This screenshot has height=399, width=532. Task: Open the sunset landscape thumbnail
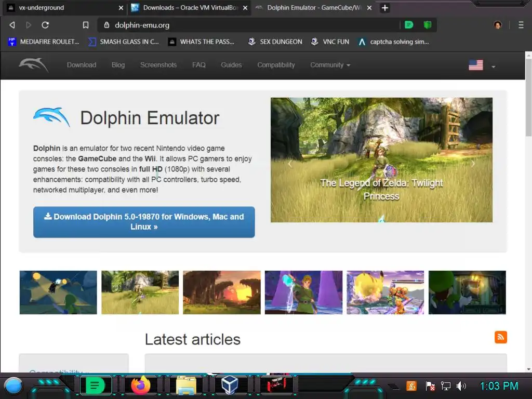pyautogui.click(x=222, y=292)
